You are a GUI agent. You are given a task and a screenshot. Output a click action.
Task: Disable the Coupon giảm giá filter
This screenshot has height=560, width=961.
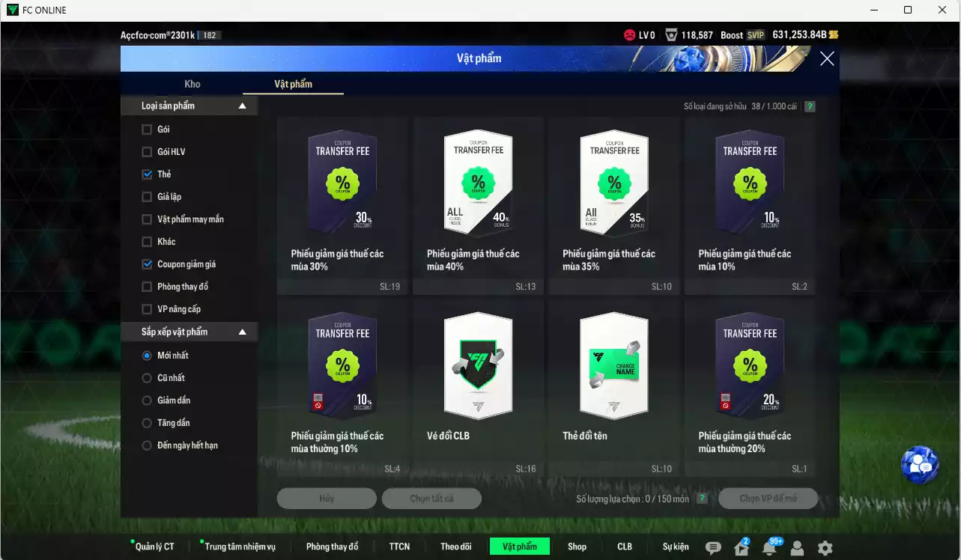[x=147, y=264]
